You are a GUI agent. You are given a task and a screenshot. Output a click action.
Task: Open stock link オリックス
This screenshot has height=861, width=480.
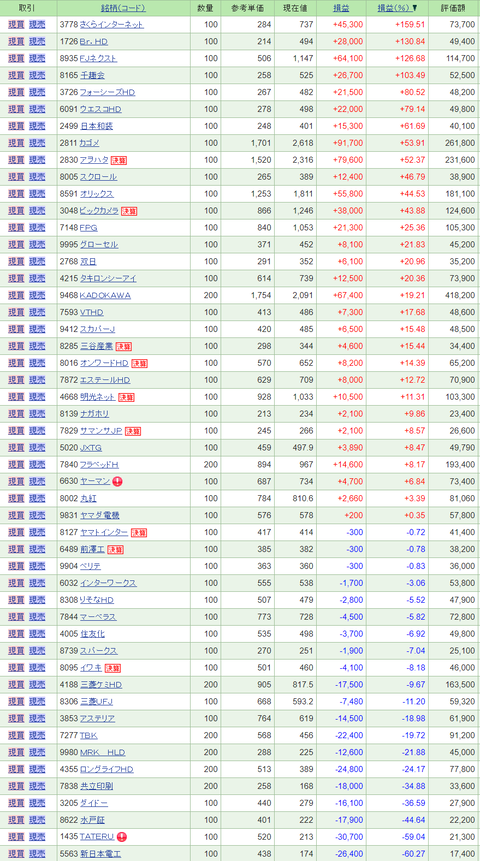tap(97, 194)
